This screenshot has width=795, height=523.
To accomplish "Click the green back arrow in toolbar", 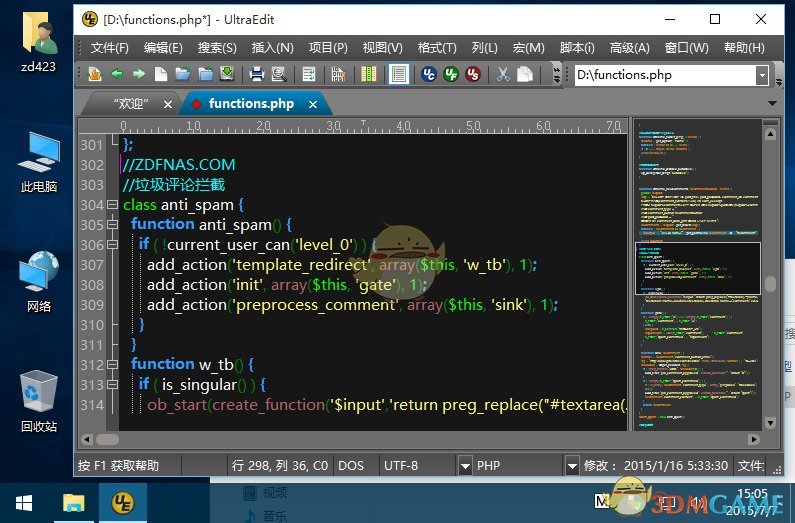I will click(117, 74).
